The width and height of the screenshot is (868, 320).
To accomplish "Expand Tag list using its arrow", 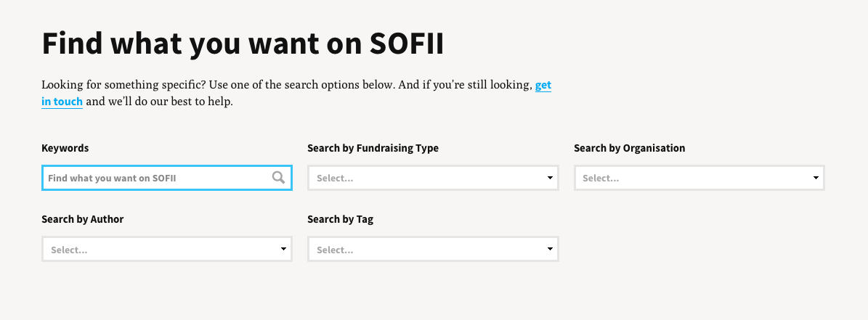I will point(550,250).
